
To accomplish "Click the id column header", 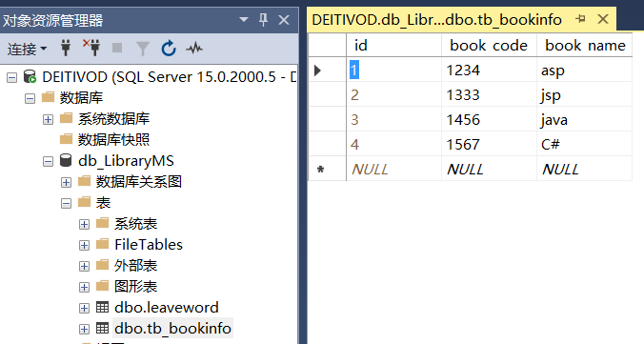I will 393,46.
